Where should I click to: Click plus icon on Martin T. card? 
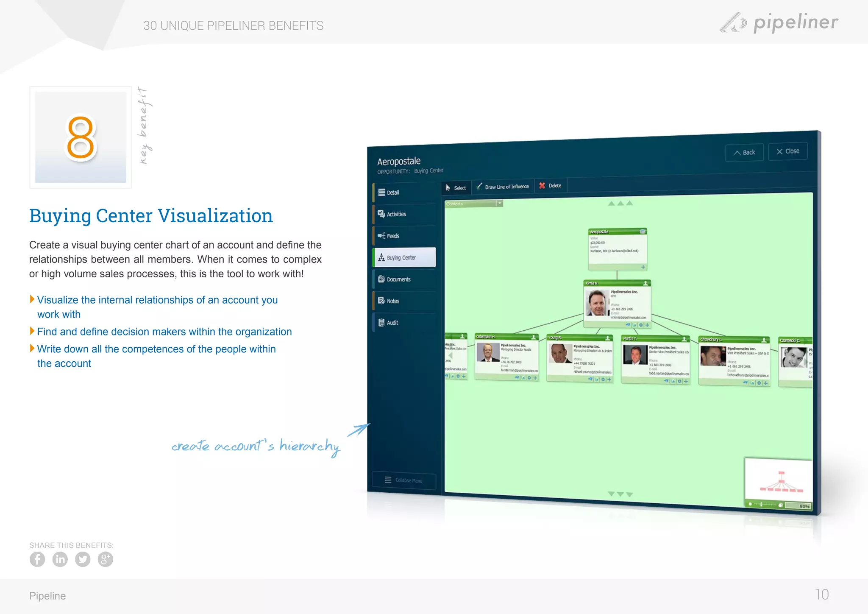pos(686,381)
